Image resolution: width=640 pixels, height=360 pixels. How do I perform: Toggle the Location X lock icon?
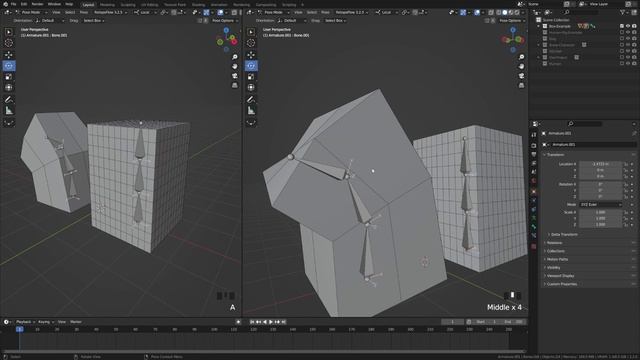[626, 164]
